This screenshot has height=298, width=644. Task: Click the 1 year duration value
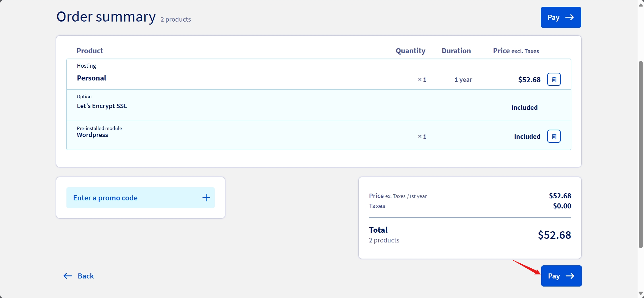463,80
